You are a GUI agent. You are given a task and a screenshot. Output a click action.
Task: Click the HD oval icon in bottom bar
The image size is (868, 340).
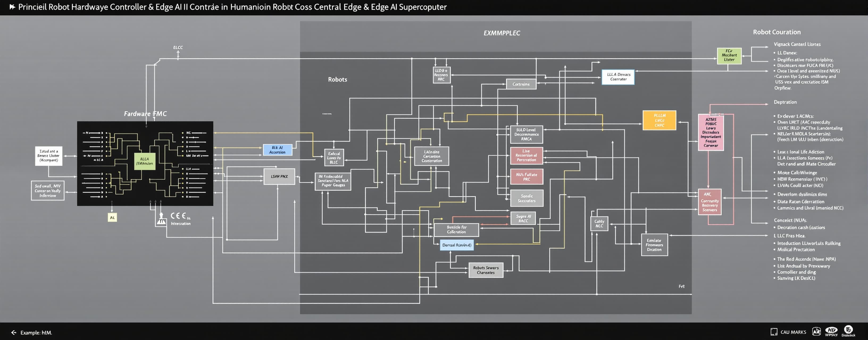tap(831, 331)
